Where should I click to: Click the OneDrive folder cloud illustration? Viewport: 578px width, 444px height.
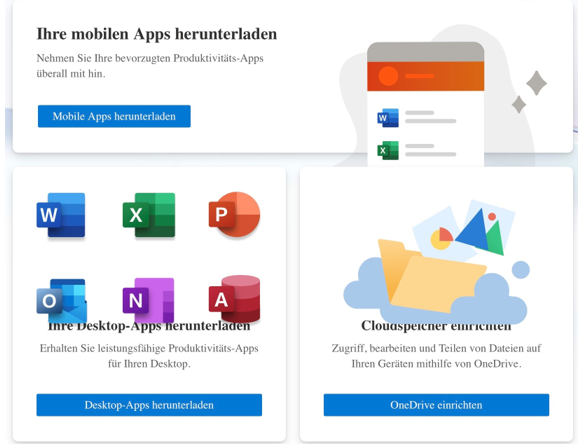[436, 262]
